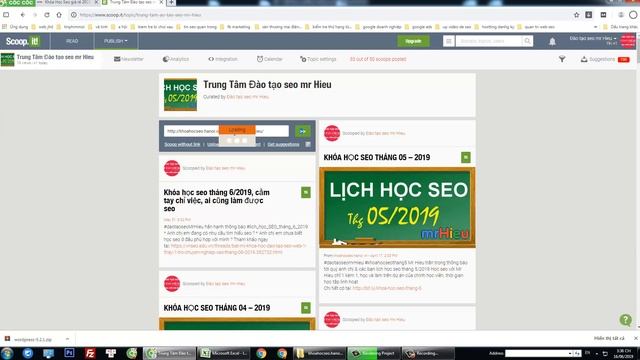Bookmark this page with star icon
This screenshot has height=360, width=640.
(x=576, y=15)
